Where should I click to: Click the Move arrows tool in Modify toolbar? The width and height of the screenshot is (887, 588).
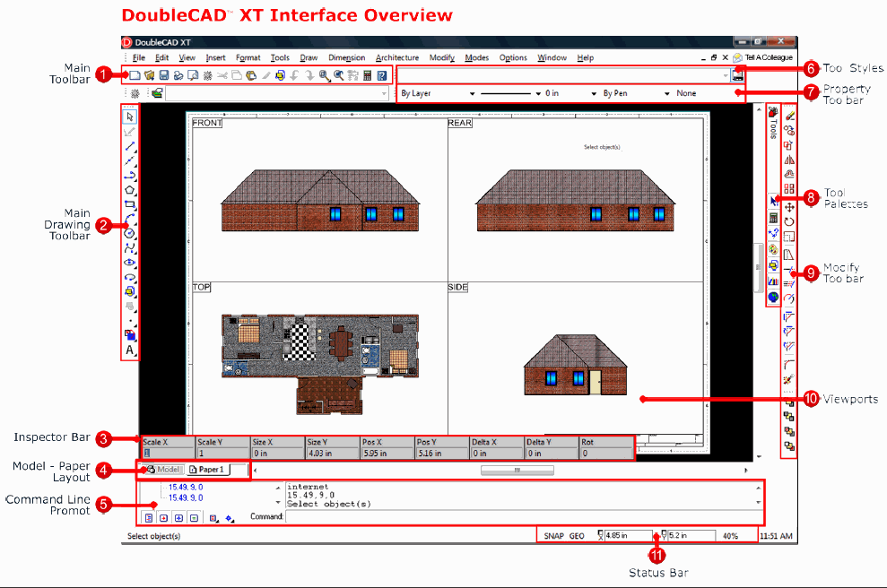click(789, 207)
